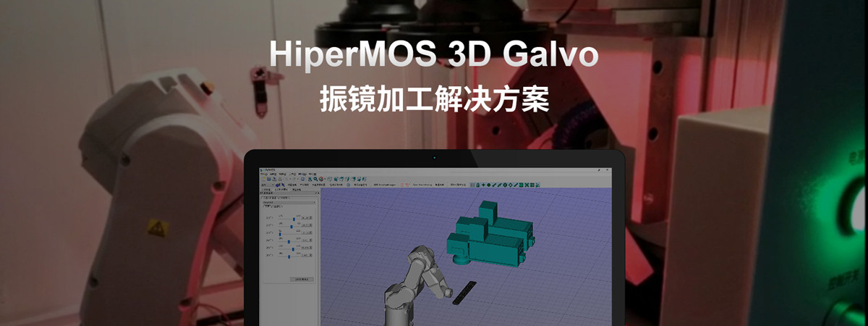Open the first menu in the menu bar
The image size is (868, 326).
pyautogui.click(x=263, y=174)
